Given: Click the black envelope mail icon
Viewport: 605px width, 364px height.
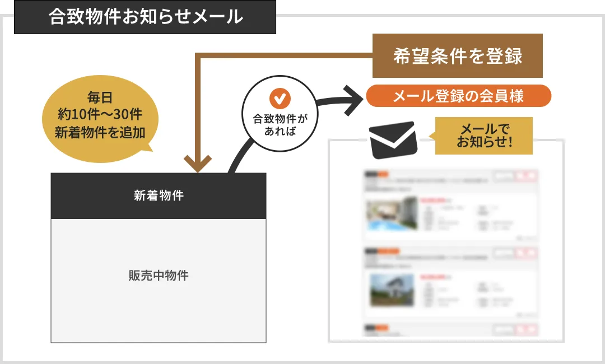Looking at the screenshot, I should 393,139.
